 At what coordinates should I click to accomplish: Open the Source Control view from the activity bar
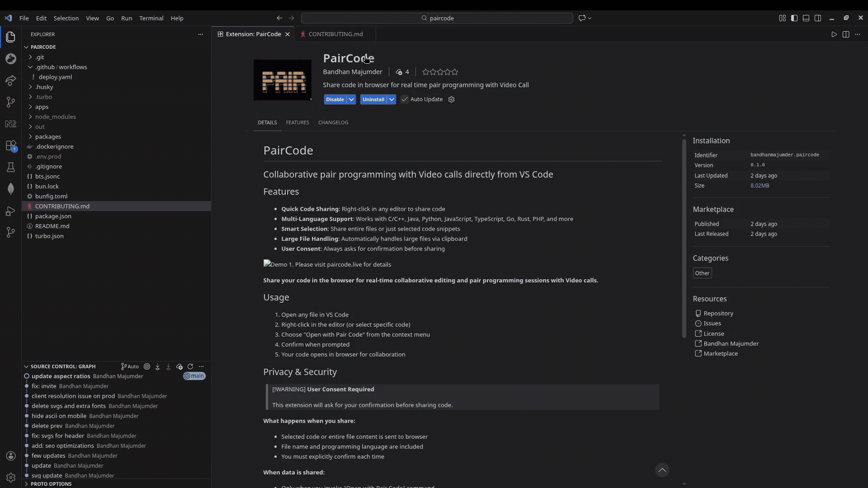[10, 102]
